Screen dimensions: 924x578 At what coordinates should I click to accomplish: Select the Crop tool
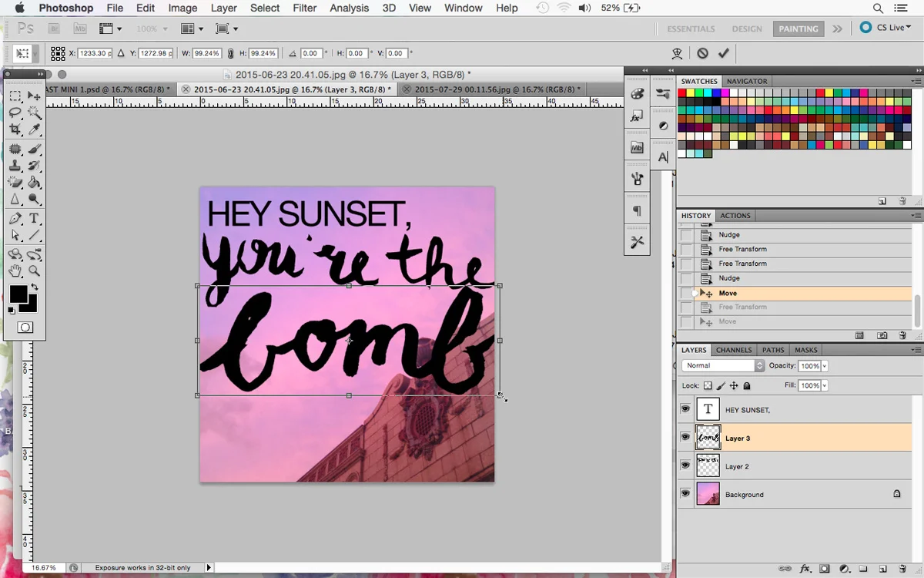15,130
